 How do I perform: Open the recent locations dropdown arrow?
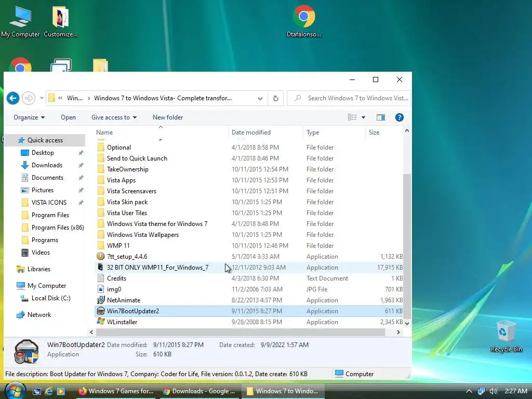pos(42,98)
